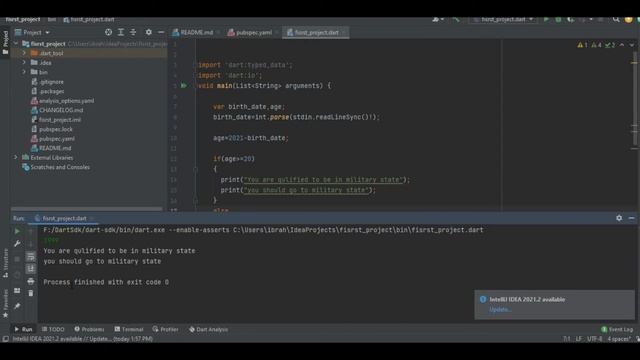Open Run panel settings gear
The height and width of the screenshot is (360, 640).
[x=619, y=218]
